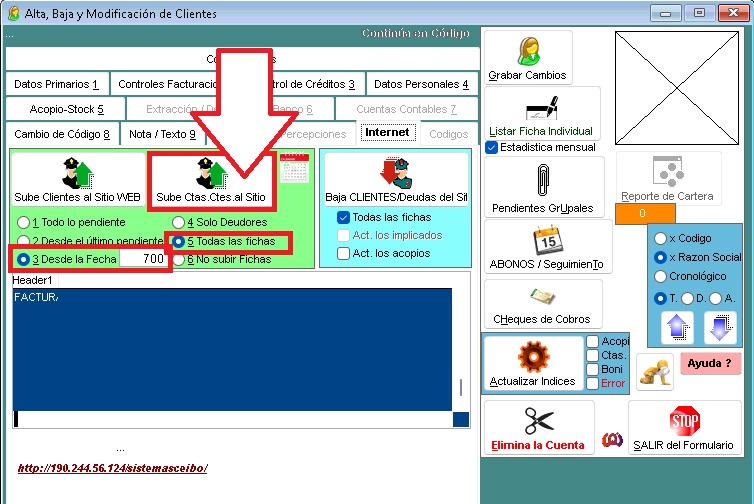
Task: Click the blue up arrow button
Action: pos(677,328)
